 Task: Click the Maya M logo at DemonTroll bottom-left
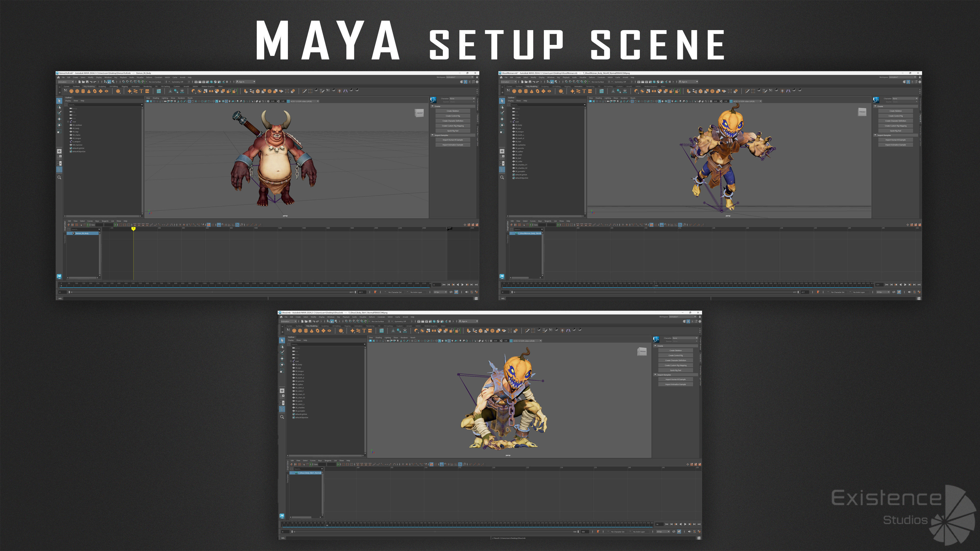click(x=59, y=277)
